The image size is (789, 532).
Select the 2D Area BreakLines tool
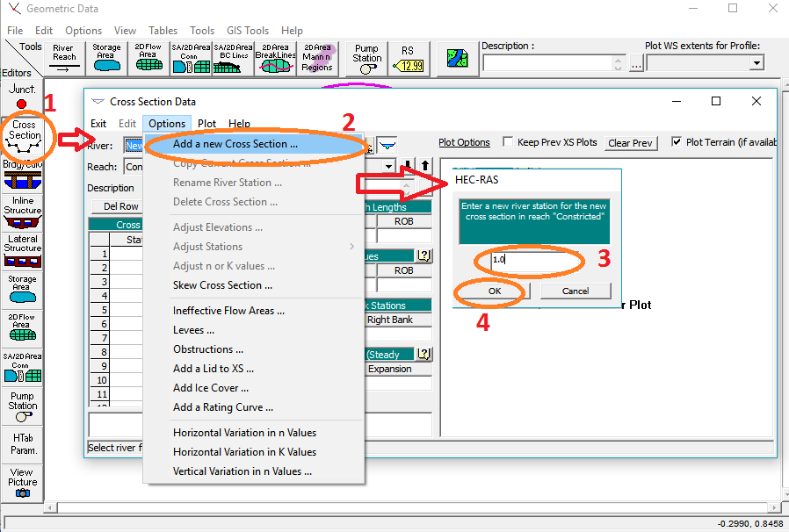(276, 55)
